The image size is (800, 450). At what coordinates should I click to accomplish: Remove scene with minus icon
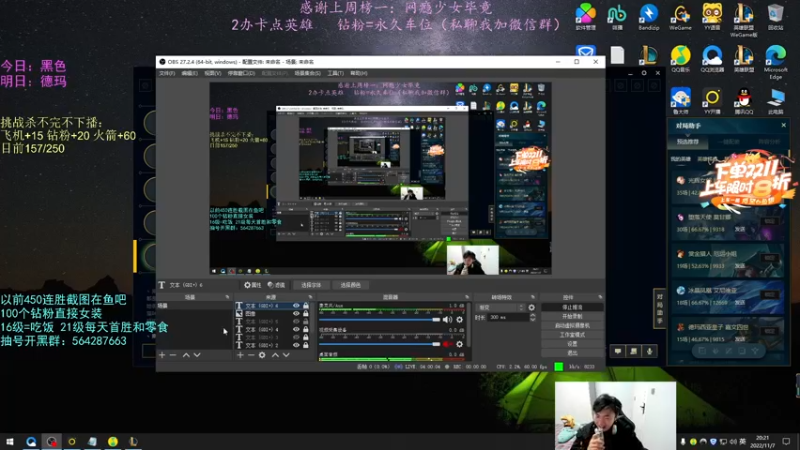click(173, 355)
